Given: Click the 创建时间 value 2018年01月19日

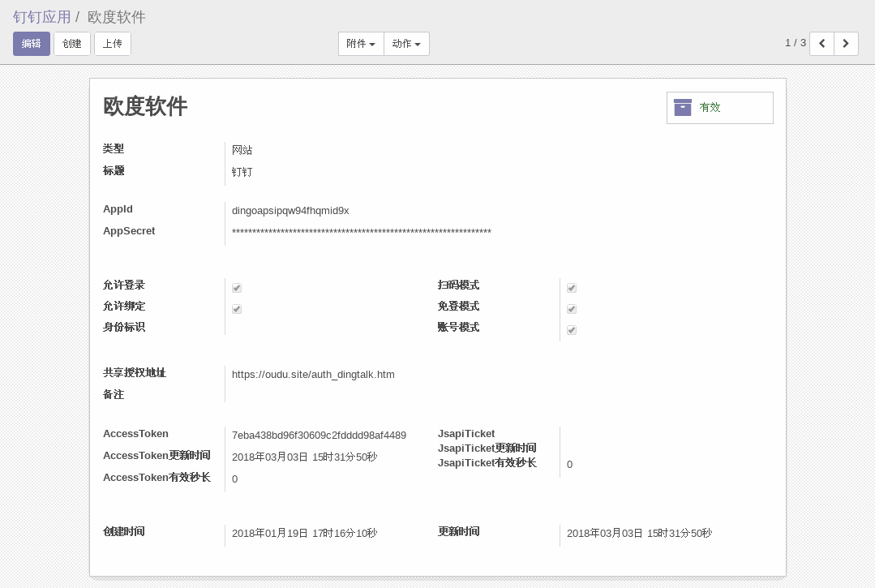Looking at the screenshot, I should point(305,534).
